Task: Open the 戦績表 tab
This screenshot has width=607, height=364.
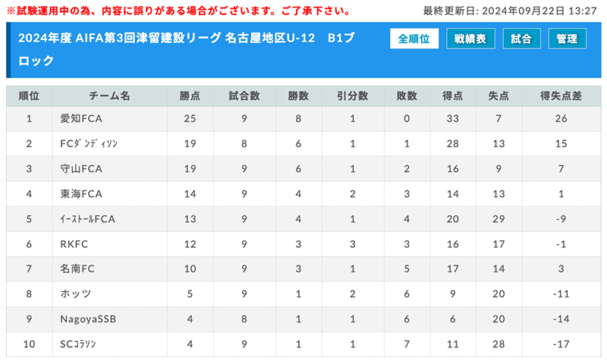Action: point(470,39)
